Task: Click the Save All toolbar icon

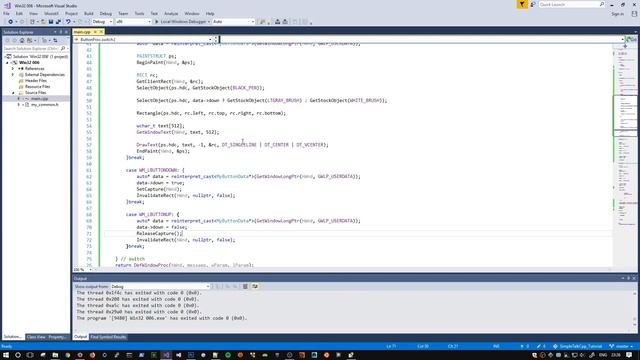Action: pyautogui.click(x=58, y=22)
